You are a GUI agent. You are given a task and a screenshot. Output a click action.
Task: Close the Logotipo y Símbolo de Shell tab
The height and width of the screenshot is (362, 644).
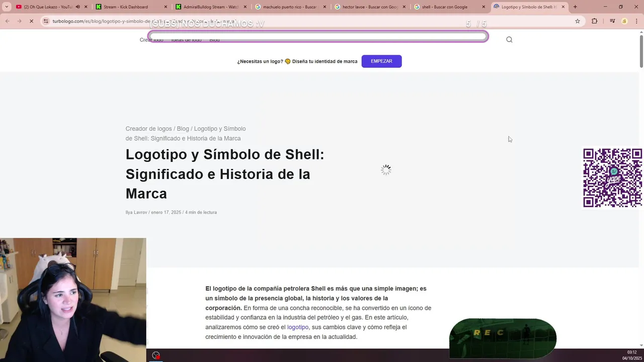(563, 7)
